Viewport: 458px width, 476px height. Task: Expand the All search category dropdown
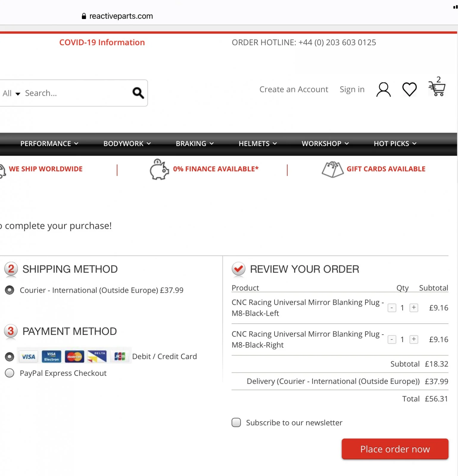pos(11,93)
